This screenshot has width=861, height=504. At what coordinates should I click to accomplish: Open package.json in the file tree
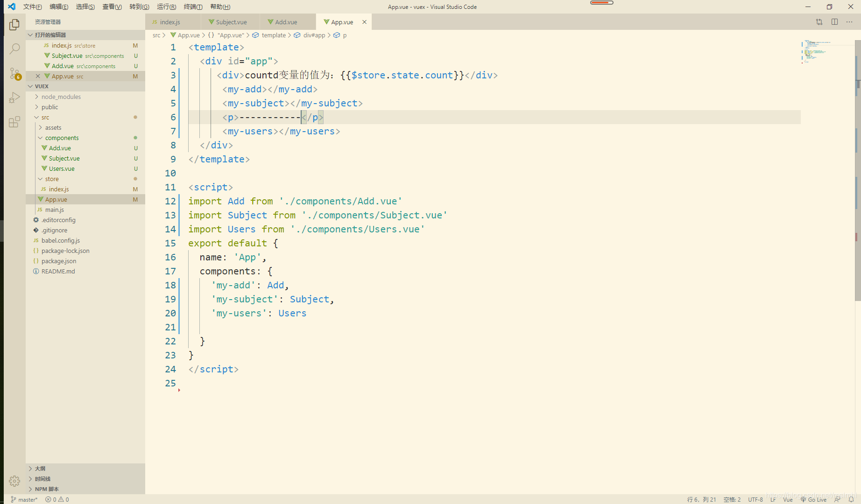85,261
